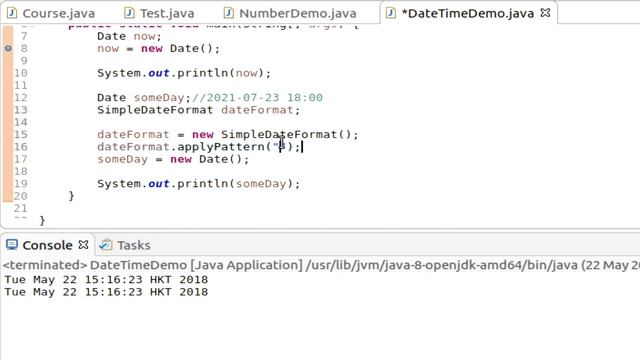Activate the DateTimeDemo.java tab
The height and width of the screenshot is (360, 640).
coord(468,13)
